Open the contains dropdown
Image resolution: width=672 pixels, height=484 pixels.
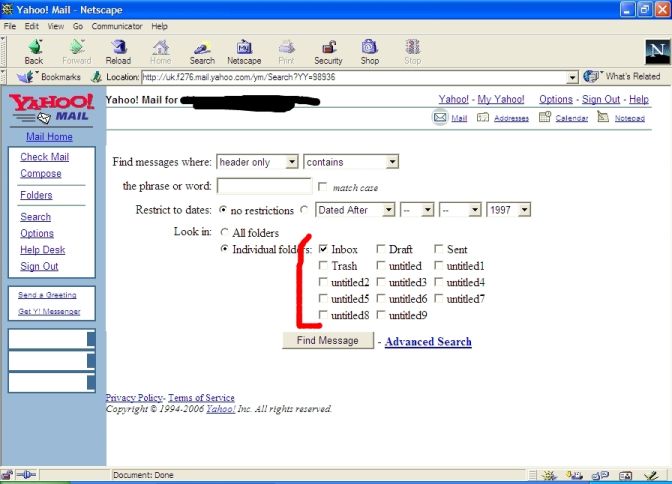click(351, 162)
